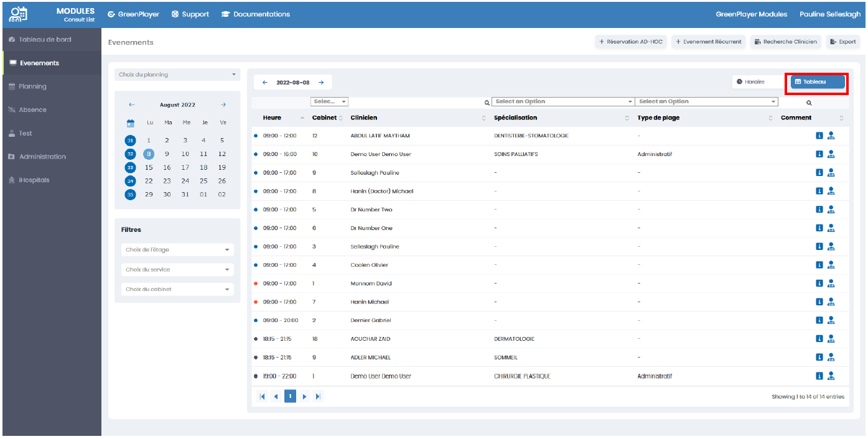Expand Choix de l'étage filter
868x439 pixels.
[177, 250]
